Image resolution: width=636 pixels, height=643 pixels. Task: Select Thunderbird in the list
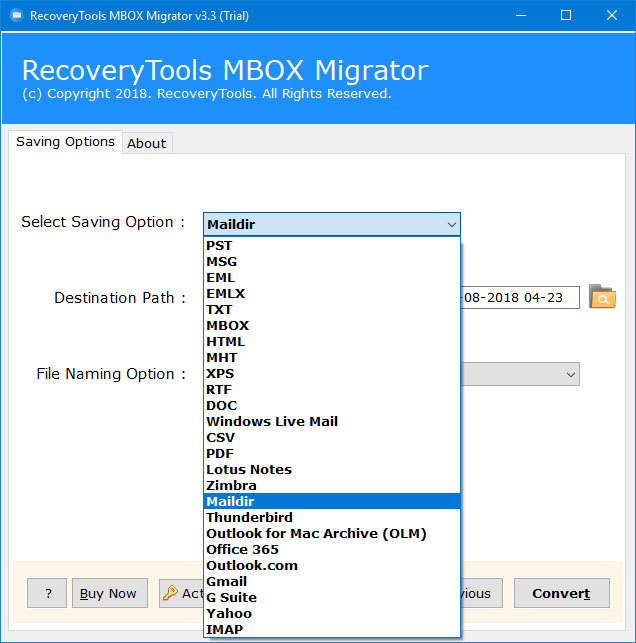(332, 518)
